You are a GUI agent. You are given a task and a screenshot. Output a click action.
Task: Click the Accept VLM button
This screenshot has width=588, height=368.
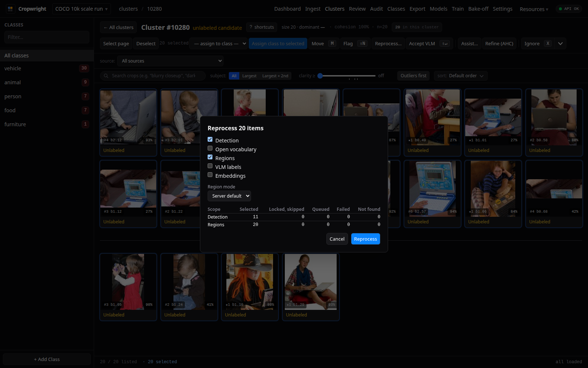coord(429,43)
